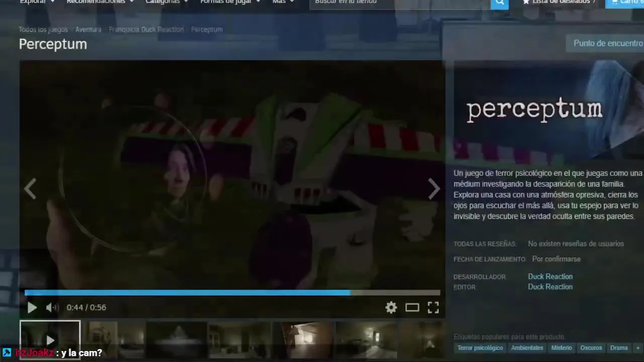The height and width of the screenshot is (362, 644).
Task: Open the 'Punto de encuentro' button
Action: pyautogui.click(x=605, y=43)
